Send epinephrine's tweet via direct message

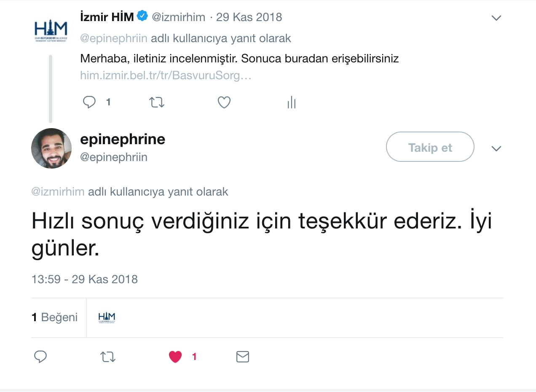(243, 357)
